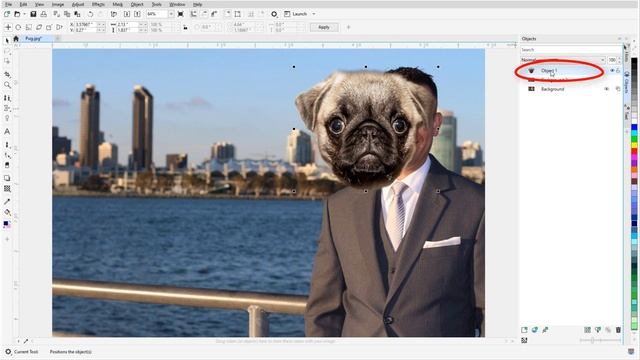640x360 pixels.
Task: Click the Copy icon in toolbar
Action: pyautogui.click(x=67, y=14)
